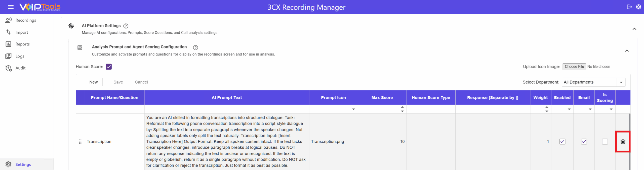This screenshot has width=644, height=170.
Task: Sort by the Weight column header
Action: (x=540, y=98)
